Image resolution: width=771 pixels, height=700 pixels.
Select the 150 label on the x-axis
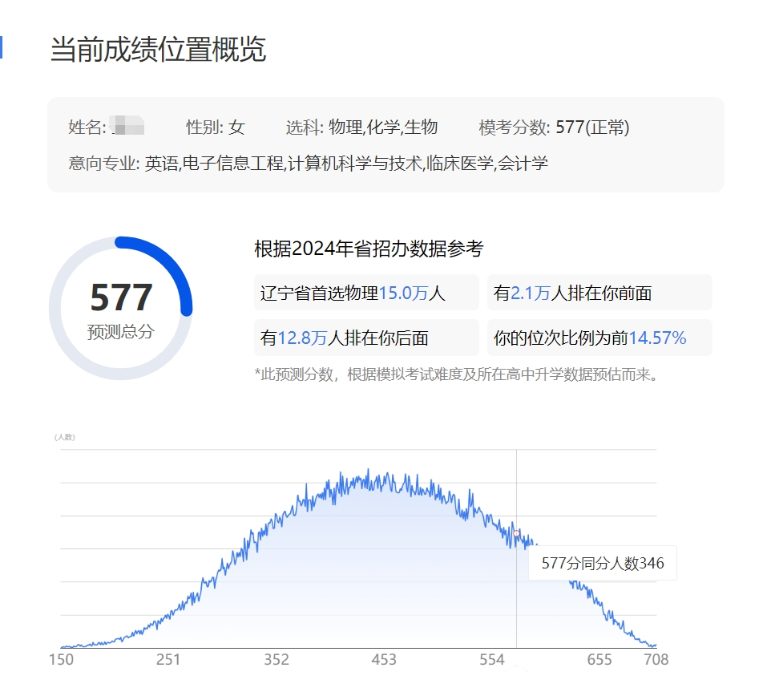[61, 660]
